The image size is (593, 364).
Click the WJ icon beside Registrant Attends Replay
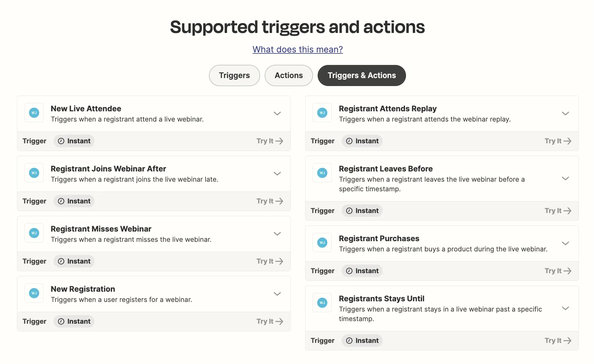pos(322,113)
